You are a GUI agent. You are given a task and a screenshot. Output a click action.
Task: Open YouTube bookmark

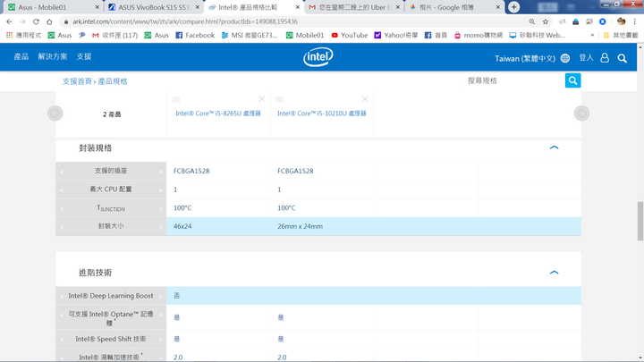[350, 35]
